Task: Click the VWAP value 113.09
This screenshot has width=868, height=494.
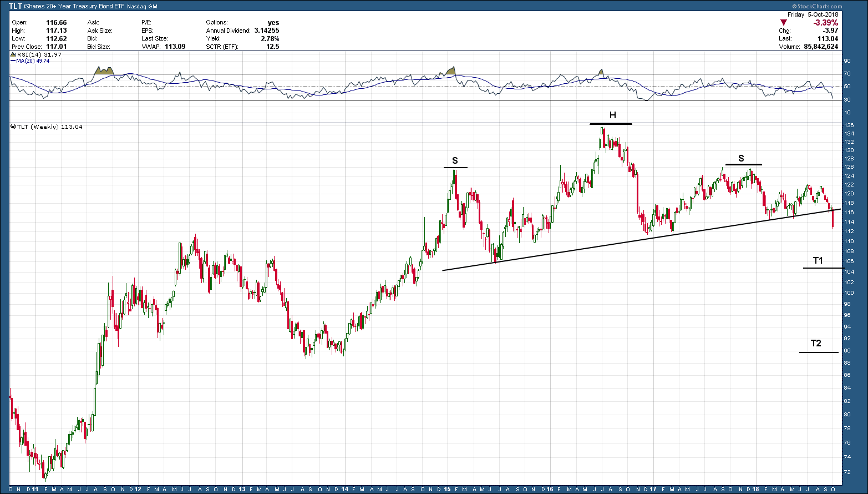Action: pos(175,47)
